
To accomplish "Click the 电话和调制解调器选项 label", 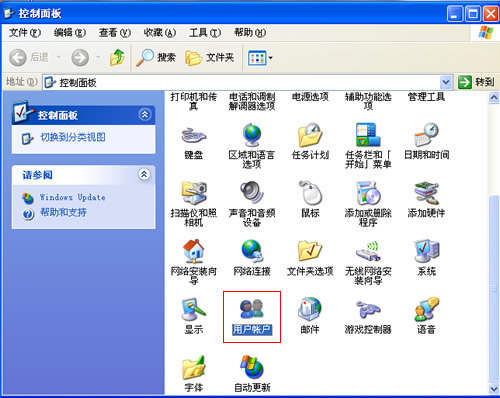I will click(x=252, y=101).
